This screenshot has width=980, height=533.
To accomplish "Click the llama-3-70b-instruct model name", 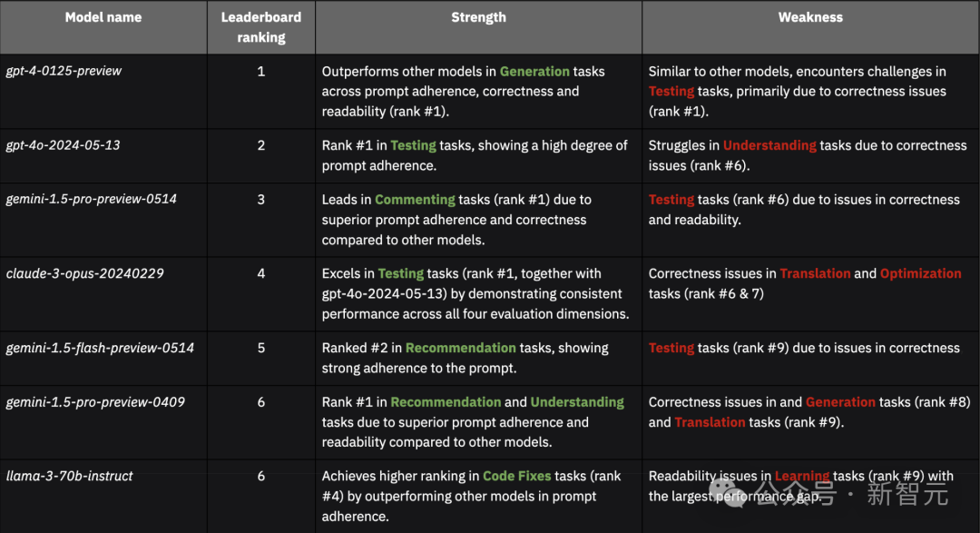I will (70, 476).
